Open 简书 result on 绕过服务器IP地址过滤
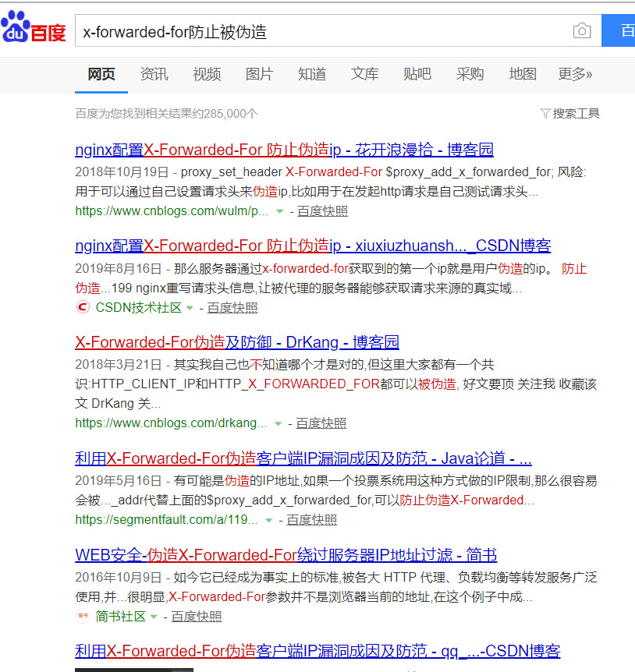This screenshot has height=672, width=635. 286,554
